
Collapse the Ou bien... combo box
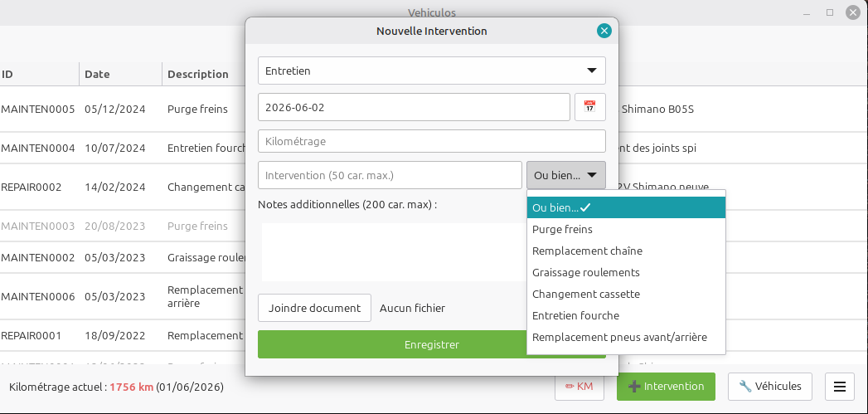(x=565, y=175)
